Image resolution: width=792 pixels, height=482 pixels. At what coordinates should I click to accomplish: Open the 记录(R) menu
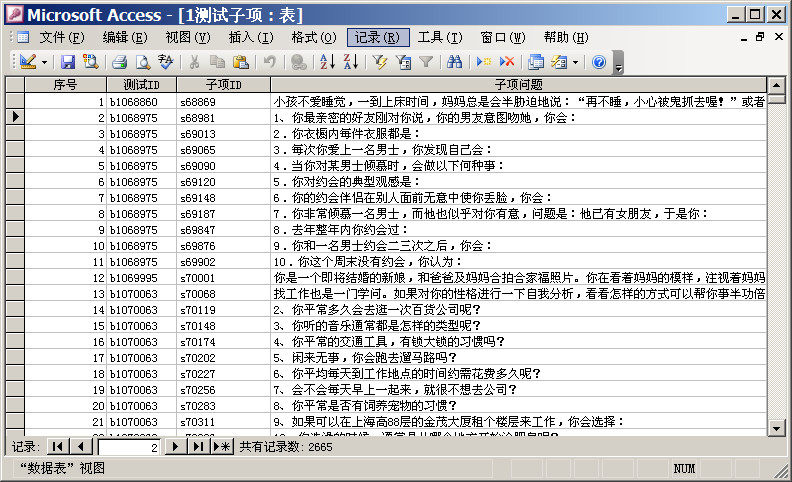coord(377,37)
